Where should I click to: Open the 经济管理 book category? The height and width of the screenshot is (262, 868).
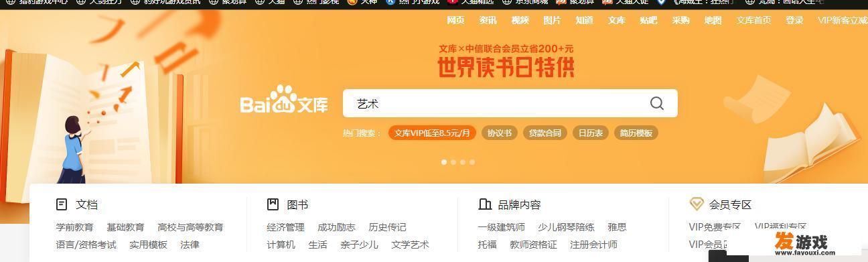285,227
